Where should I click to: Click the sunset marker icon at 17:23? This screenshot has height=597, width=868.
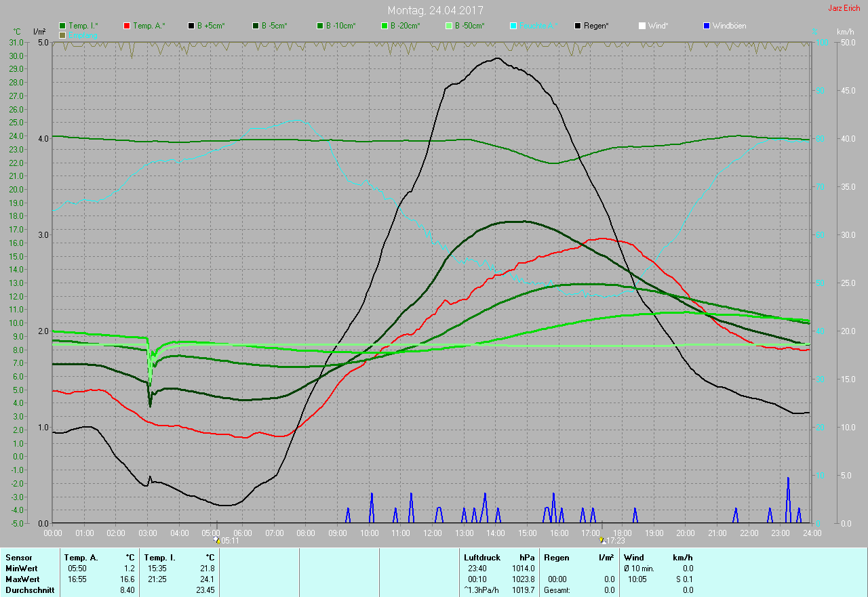pos(601,540)
